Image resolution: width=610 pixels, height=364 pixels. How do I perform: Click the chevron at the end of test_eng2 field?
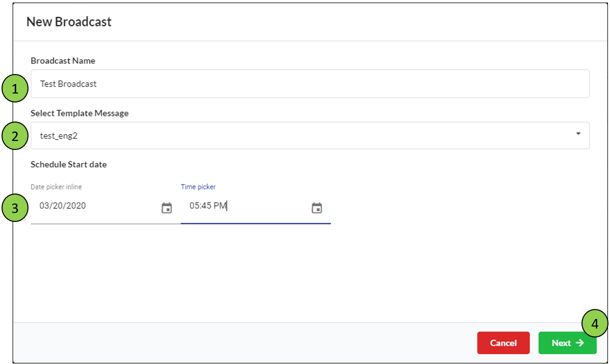pos(578,134)
